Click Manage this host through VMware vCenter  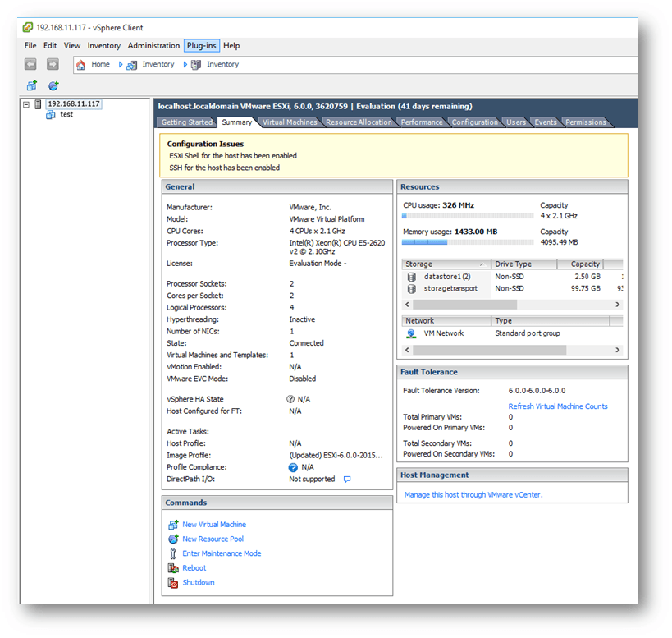473,495
